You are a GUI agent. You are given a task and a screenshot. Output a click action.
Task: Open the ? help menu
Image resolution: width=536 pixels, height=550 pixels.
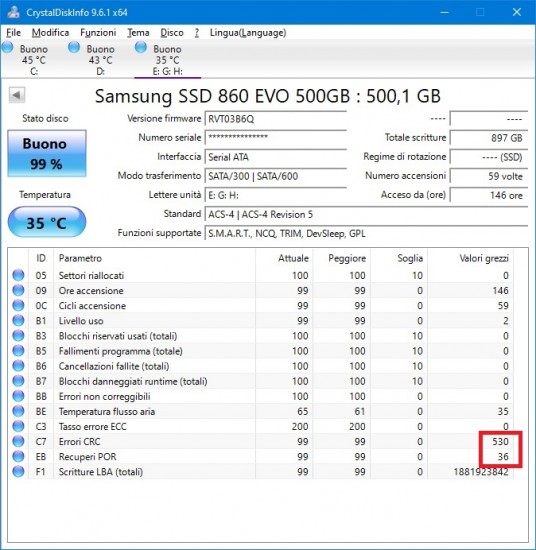[197, 33]
